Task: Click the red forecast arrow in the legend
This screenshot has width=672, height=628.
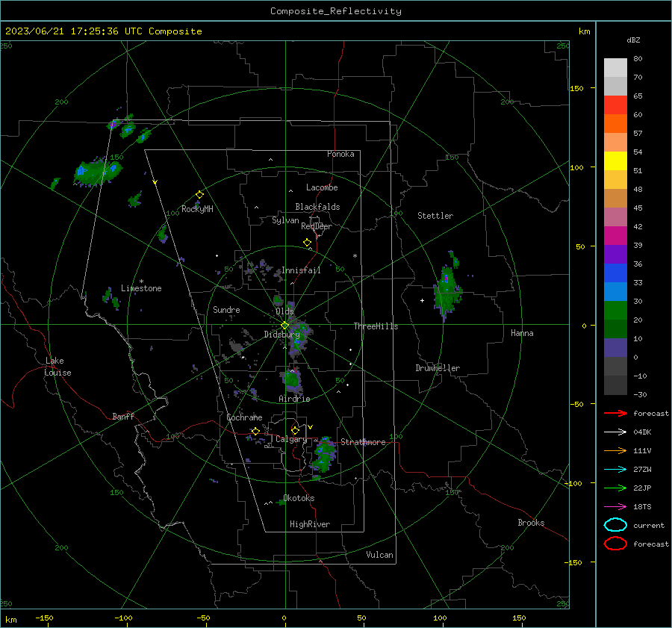Action: click(x=615, y=413)
